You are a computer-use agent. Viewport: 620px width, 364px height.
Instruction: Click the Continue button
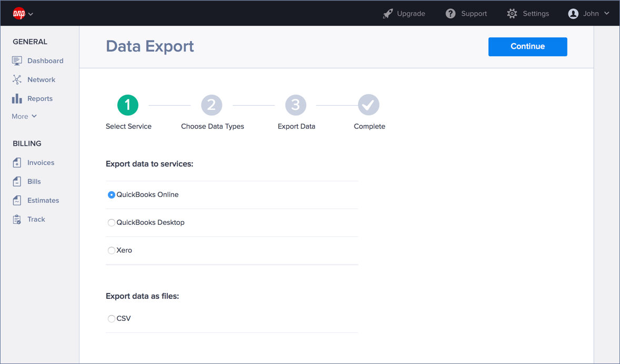pyautogui.click(x=527, y=47)
